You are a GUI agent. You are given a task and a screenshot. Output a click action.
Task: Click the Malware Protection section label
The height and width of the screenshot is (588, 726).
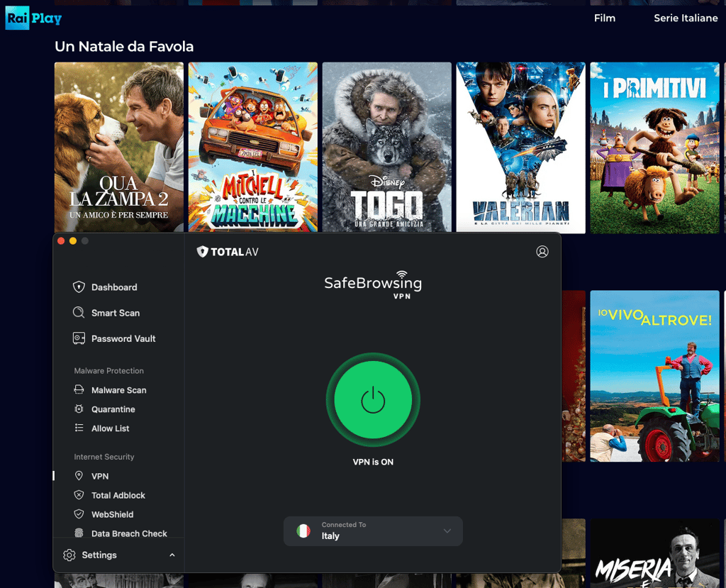tap(108, 371)
